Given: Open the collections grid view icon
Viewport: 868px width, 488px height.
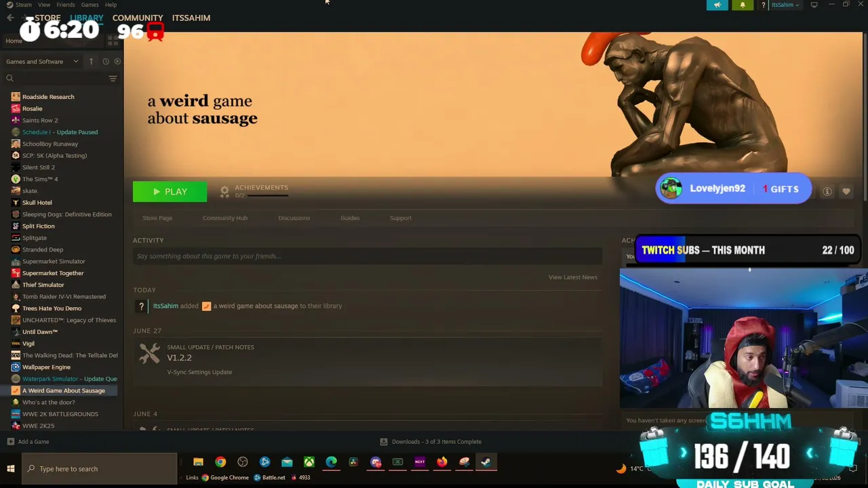Looking at the screenshot, I should tap(113, 41).
